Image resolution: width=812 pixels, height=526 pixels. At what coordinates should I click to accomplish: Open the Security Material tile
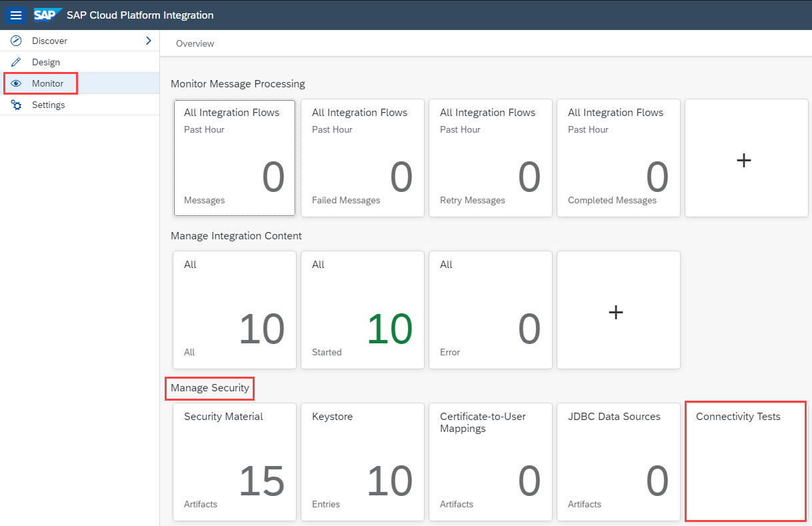point(234,461)
